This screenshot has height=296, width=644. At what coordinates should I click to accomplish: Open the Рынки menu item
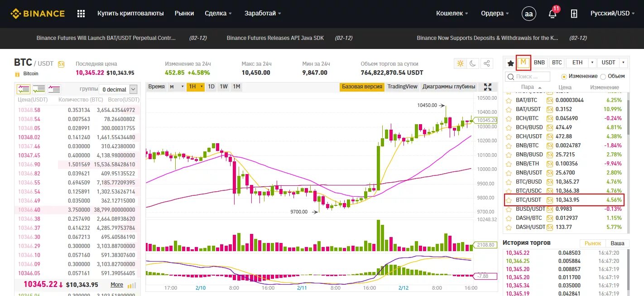[x=184, y=13]
